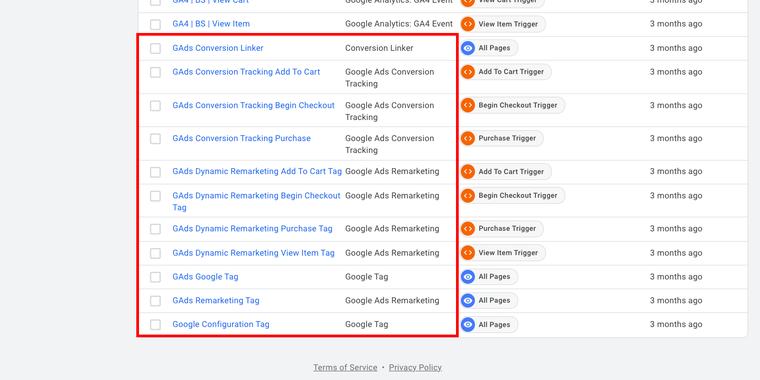Viewport: 760px width, 380px height.
Task: Click View Item Trigger for Dynamic Remarketing
Action: pyautogui.click(x=503, y=253)
